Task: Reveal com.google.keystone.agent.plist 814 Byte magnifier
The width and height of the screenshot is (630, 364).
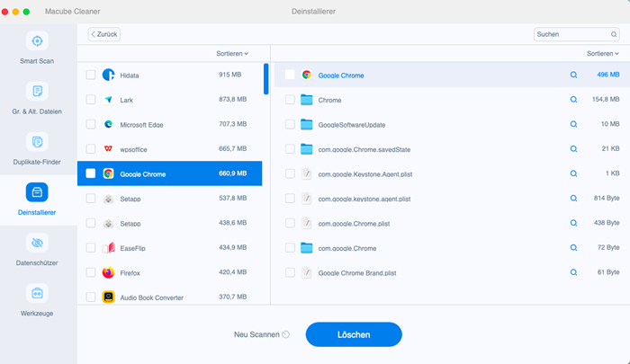Action: click(x=574, y=199)
